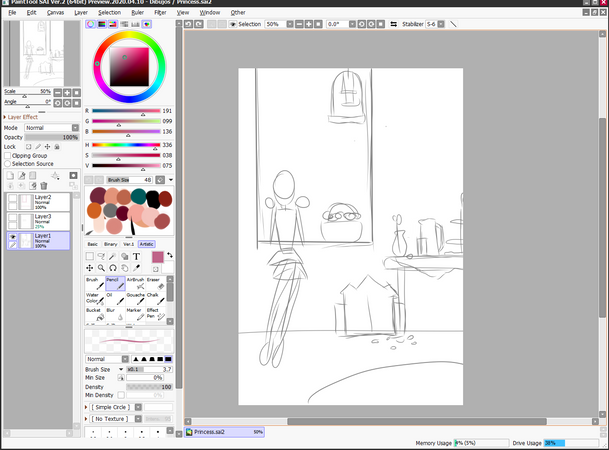Enable Selection Source radio option
The width and height of the screenshot is (609, 450).
[7, 164]
